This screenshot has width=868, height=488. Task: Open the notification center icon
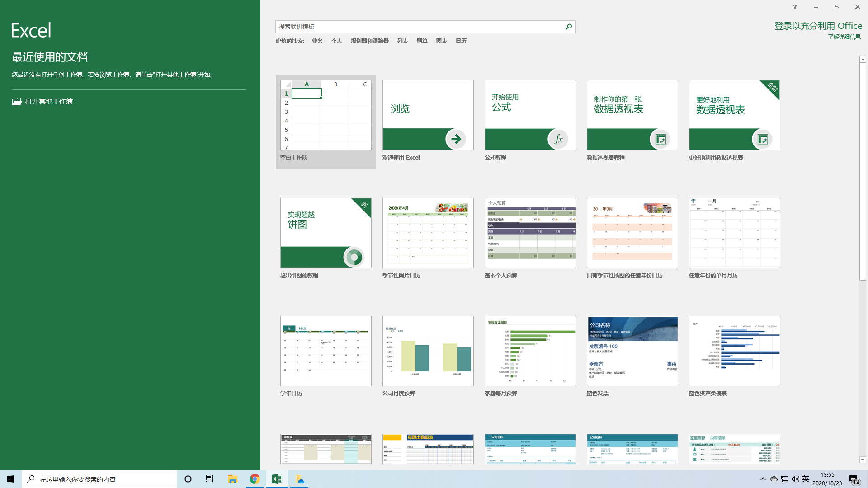tap(854, 479)
